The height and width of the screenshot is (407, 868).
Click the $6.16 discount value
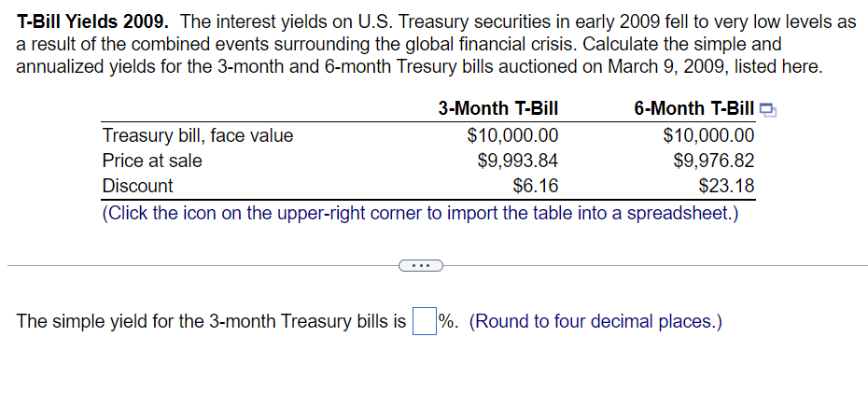point(536,186)
